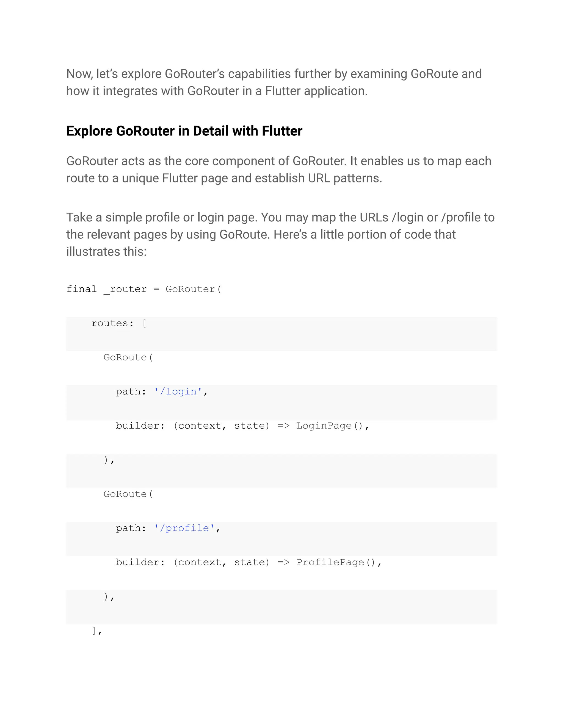Click the word 'builder:' in the login route

click(x=140, y=426)
